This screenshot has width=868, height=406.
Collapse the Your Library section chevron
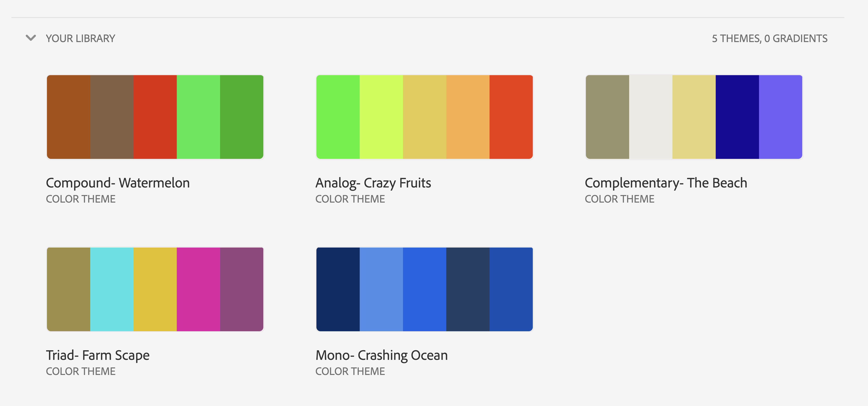31,38
